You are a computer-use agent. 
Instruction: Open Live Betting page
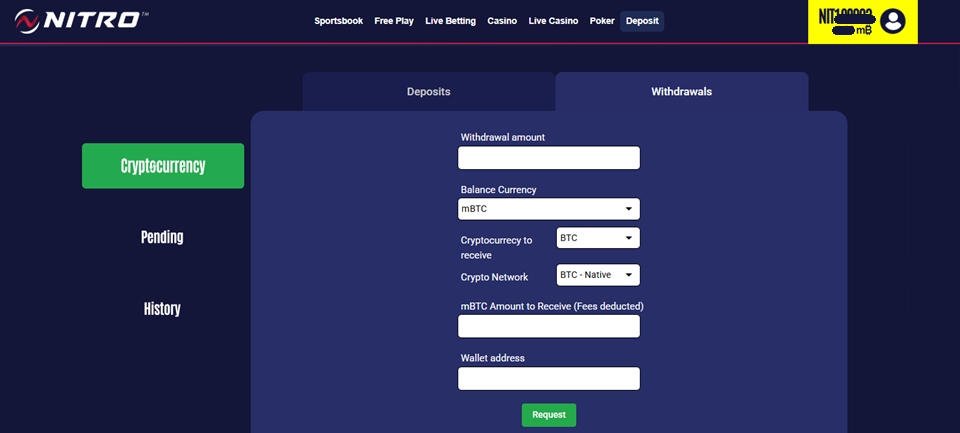click(450, 21)
